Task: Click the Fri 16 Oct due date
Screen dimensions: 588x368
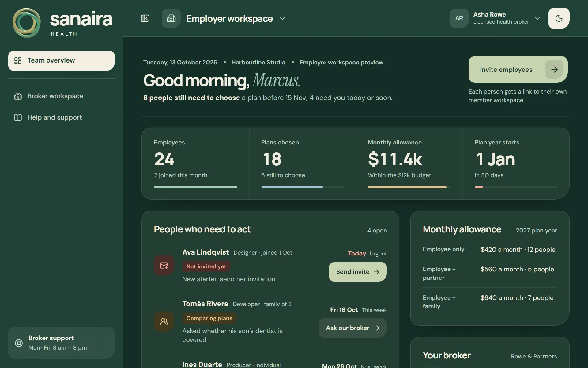Action: [x=344, y=310]
